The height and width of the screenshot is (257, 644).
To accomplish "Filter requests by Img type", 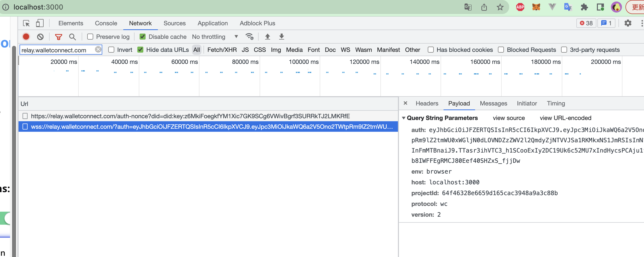I will coord(276,50).
